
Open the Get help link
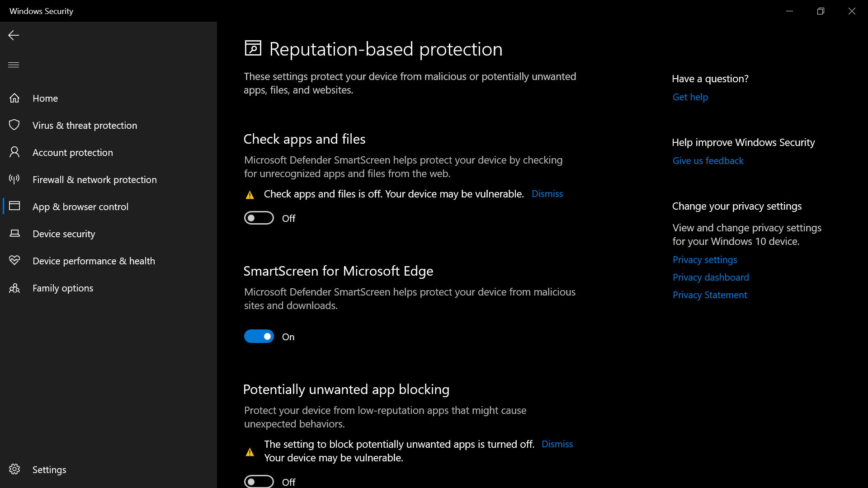click(x=690, y=97)
